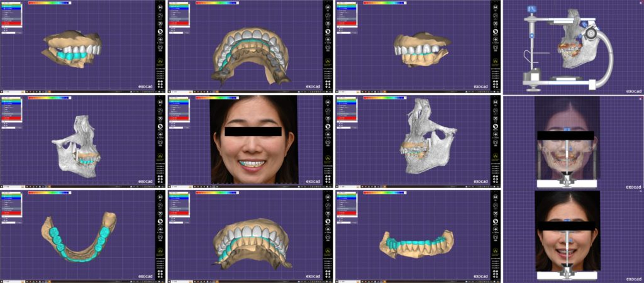Click the view-direction arrows grid in the bottom-middle arch panel
The width and height of the screenshot is (644, 283).
328,275
